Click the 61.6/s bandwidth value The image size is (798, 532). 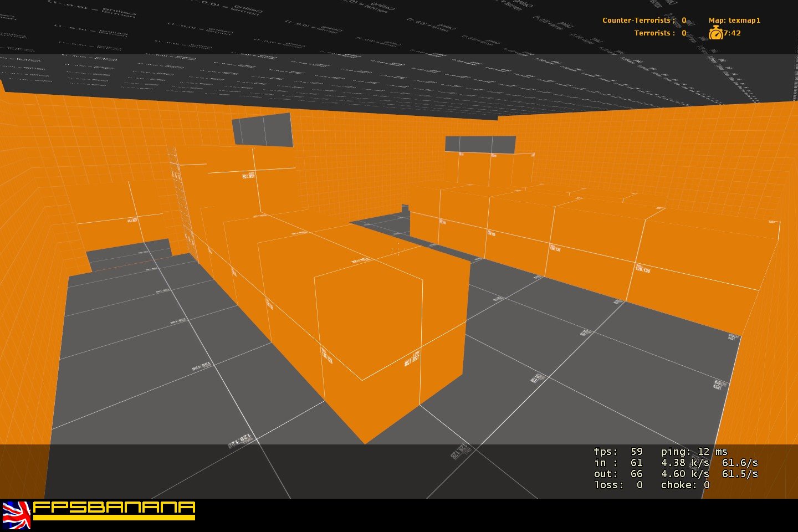739,463
